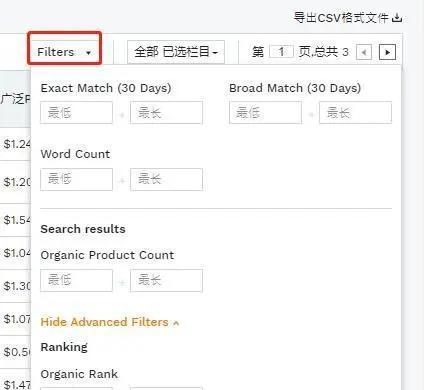Focus Broad Match minimum input
The width and height of the screenshot is (424, 390).
(265, 113)
